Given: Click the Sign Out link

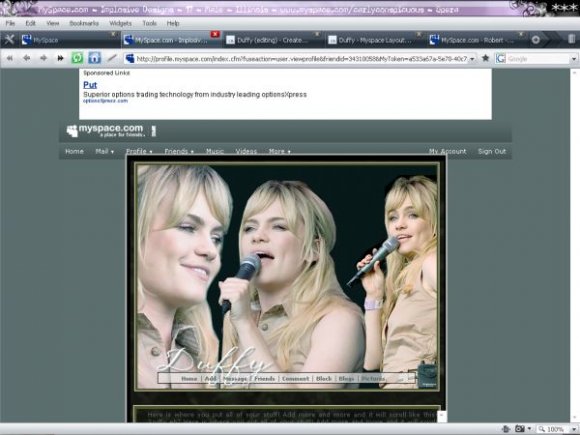Looking at the screenshot, I should (x=492, y=151).
